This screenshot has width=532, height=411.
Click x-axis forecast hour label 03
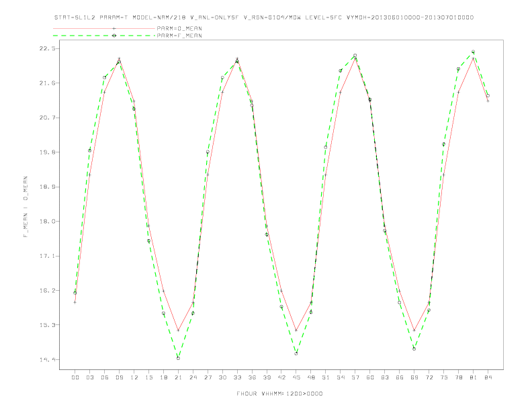tap(89, 377)
